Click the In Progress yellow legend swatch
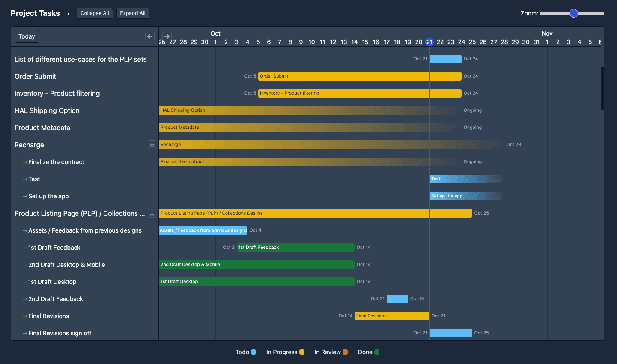Viewport: 617px width, 364px height. tap(302, 352)
